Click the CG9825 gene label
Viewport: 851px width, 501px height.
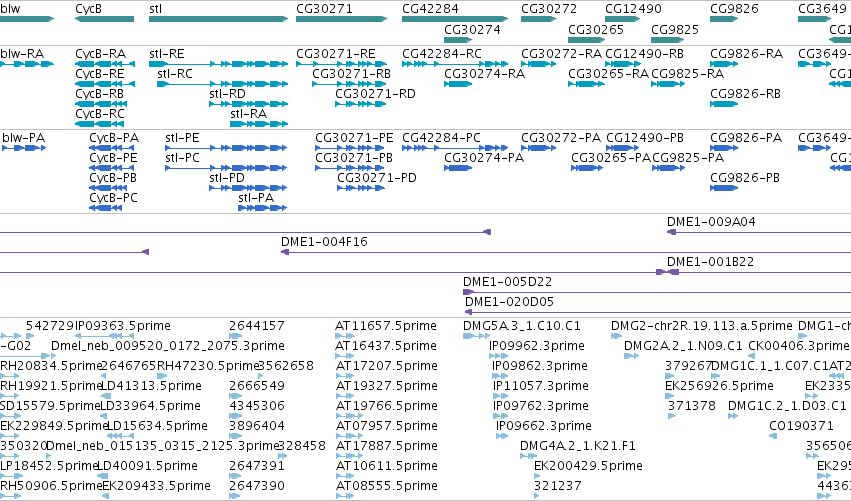(x=675, y=29)
